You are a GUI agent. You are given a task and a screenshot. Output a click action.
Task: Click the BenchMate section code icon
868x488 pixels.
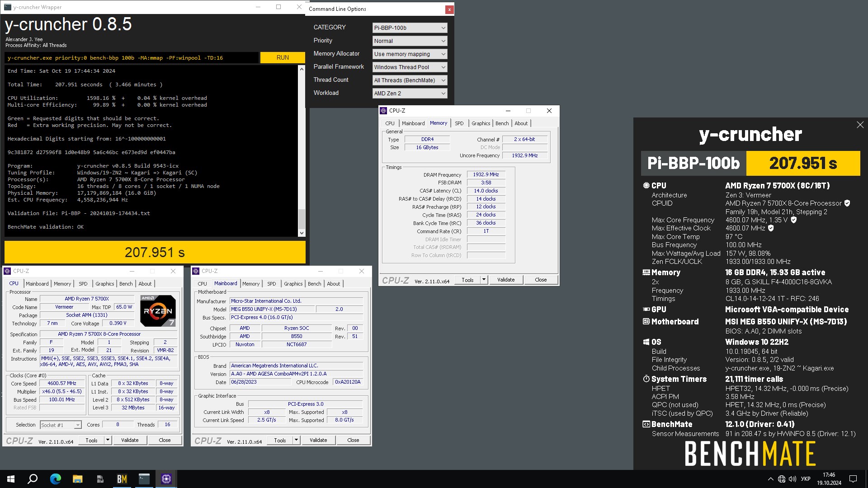click(x=646, y=424)
